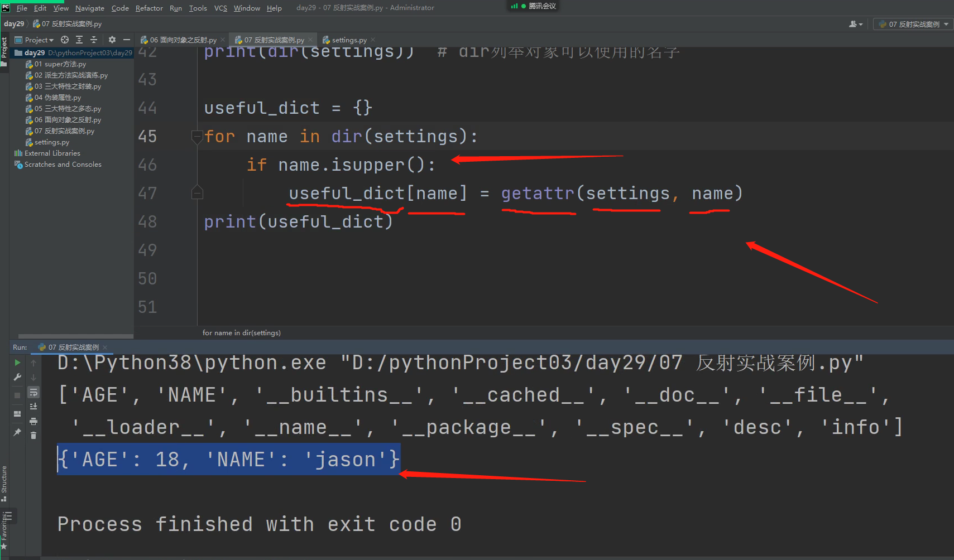Click 07 反射实战案例.py in navigation breadcrumb
This screenshot has width=954, height=560.
[68, 24]
